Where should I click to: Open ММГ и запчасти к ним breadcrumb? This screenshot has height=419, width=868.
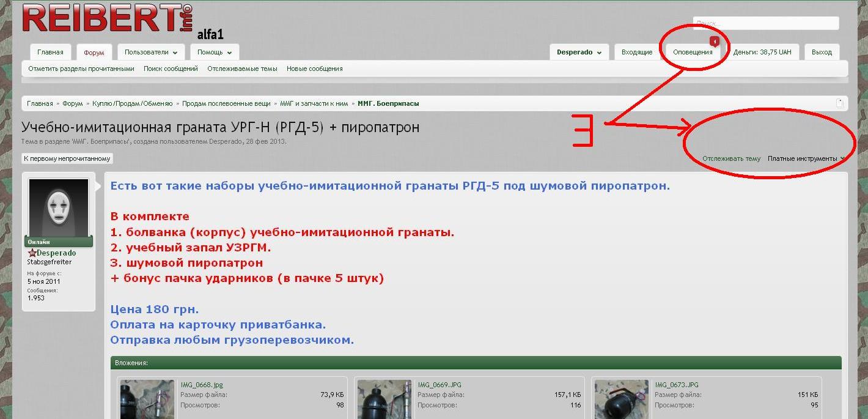click(314, 103)
